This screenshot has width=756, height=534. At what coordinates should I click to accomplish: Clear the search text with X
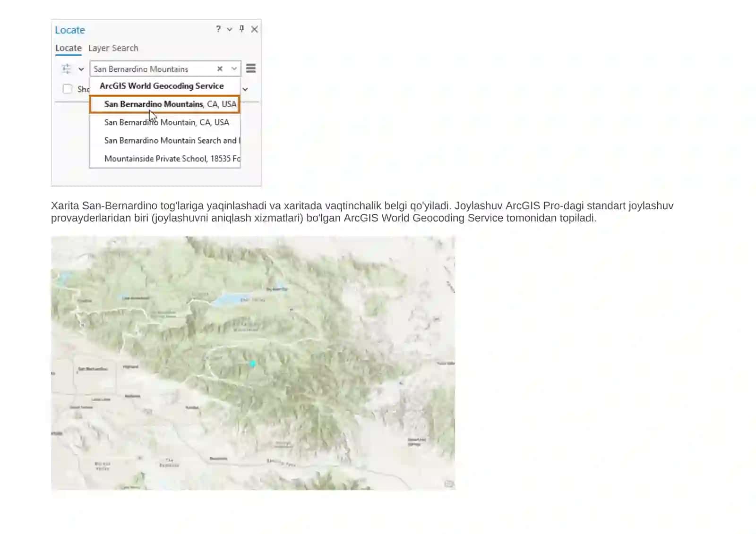point(220,69)
